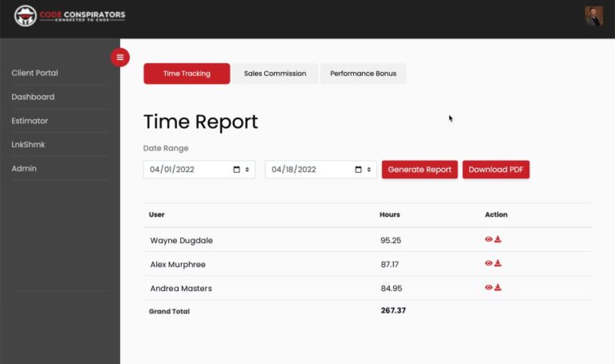View Alex Murphree's hours using the eye icon
Viewport: 615px width, 364px height.
click(x=490, y=263)
